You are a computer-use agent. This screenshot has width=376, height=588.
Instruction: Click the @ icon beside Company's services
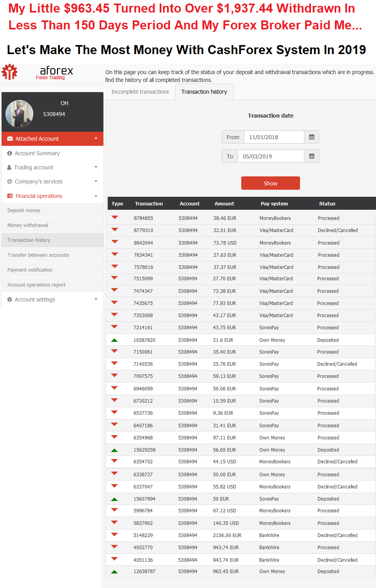click(9, 181)
